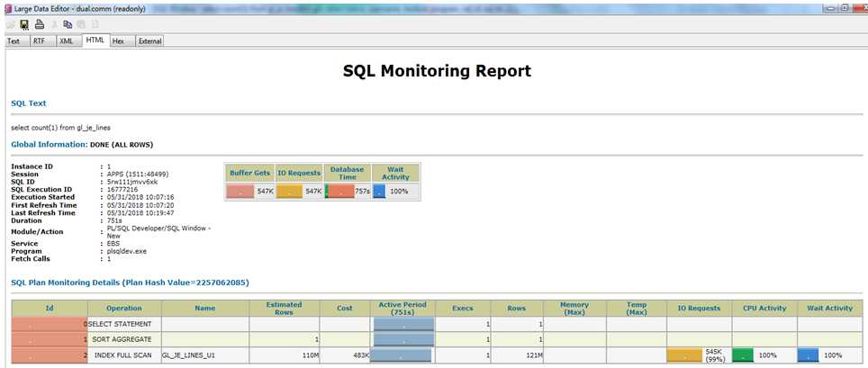
Task: Click the Print toolbar icon
Action: [40, 24]
